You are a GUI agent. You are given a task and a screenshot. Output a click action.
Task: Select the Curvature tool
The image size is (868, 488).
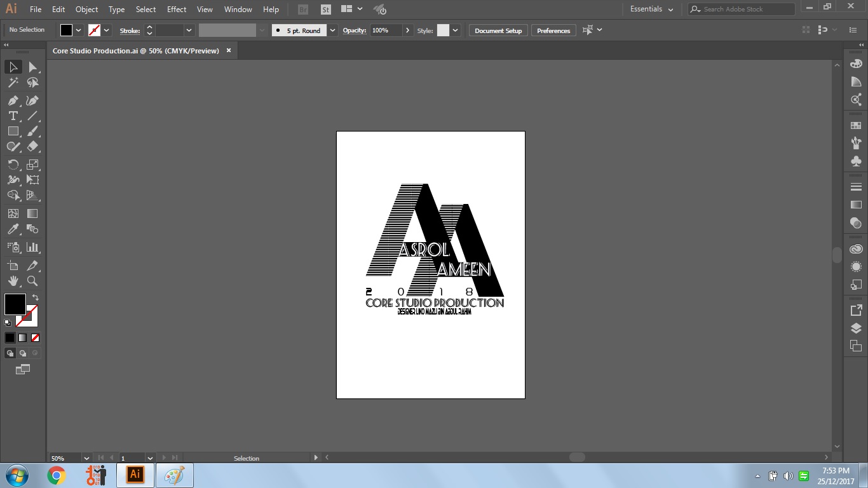[x=32, y=100]
